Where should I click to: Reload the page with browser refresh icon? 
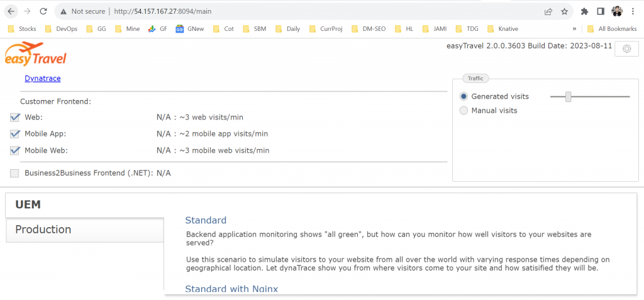coord(43,11)
